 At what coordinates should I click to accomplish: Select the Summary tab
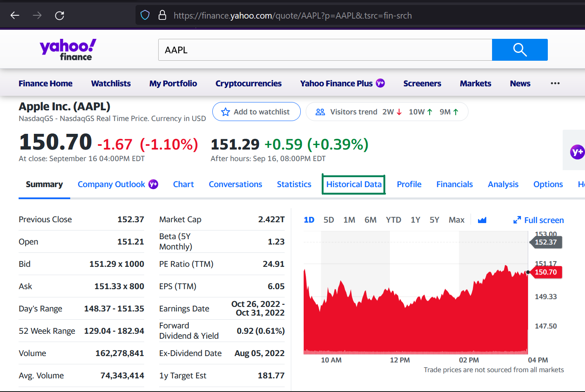(44, 184)
